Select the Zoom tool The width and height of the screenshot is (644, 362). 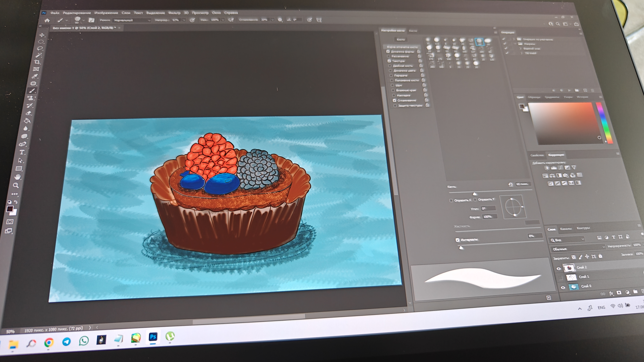point(16,185)
